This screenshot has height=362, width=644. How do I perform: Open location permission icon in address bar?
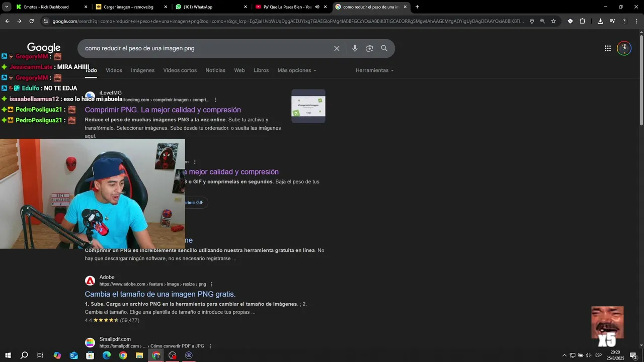click(x=532, y=21)
